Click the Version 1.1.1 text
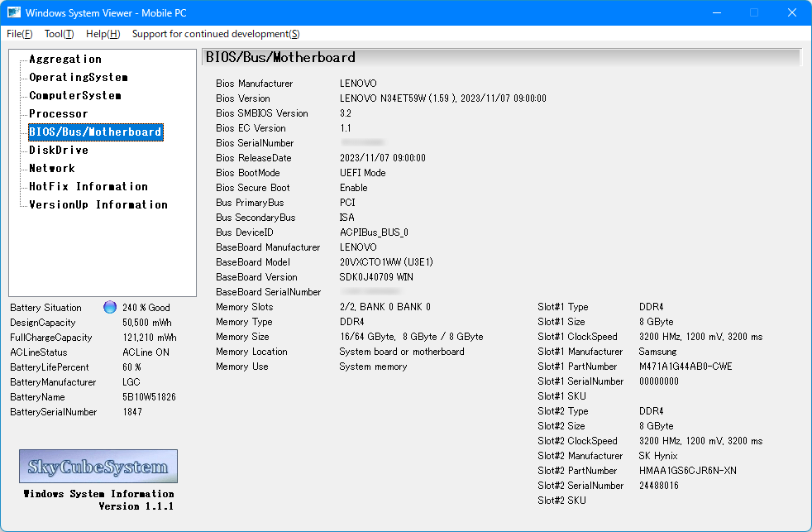 136,506
